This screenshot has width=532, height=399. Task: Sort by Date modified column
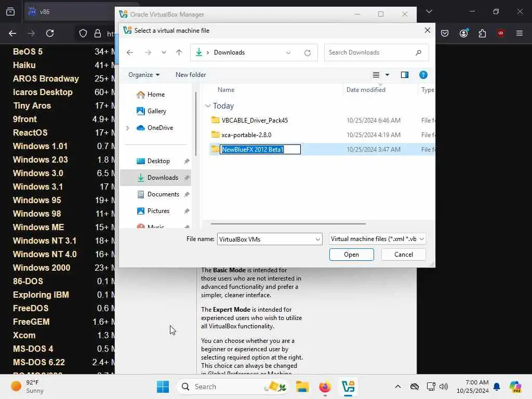click(x=366, y=89)
